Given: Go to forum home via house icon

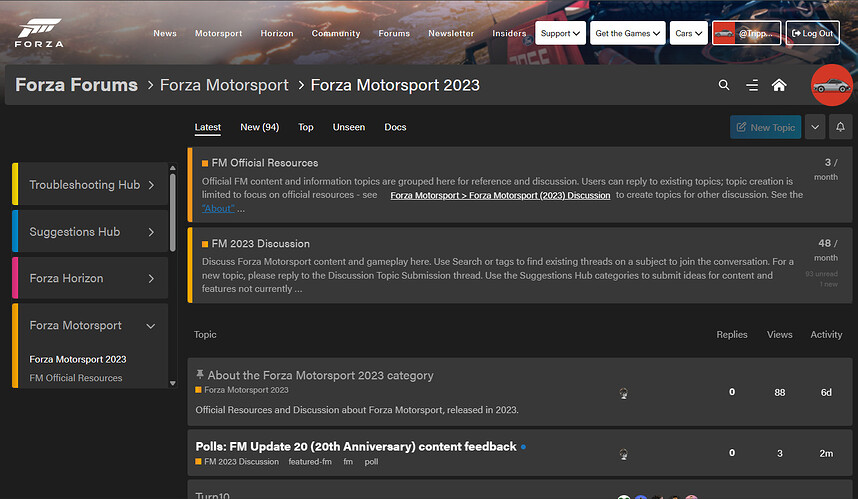Looking at the screenshot, I should pos(779,85).
